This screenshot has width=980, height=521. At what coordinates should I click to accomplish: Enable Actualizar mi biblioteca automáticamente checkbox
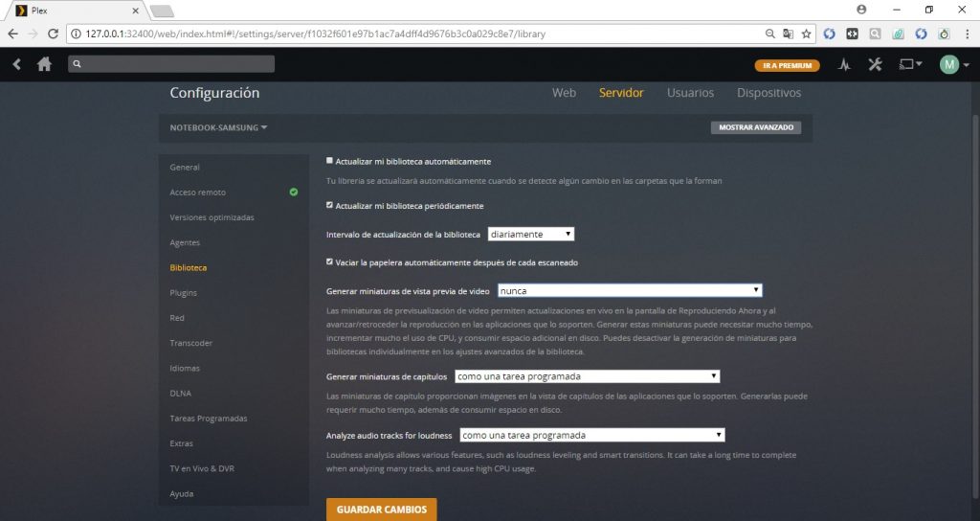(x=330, y=161)
